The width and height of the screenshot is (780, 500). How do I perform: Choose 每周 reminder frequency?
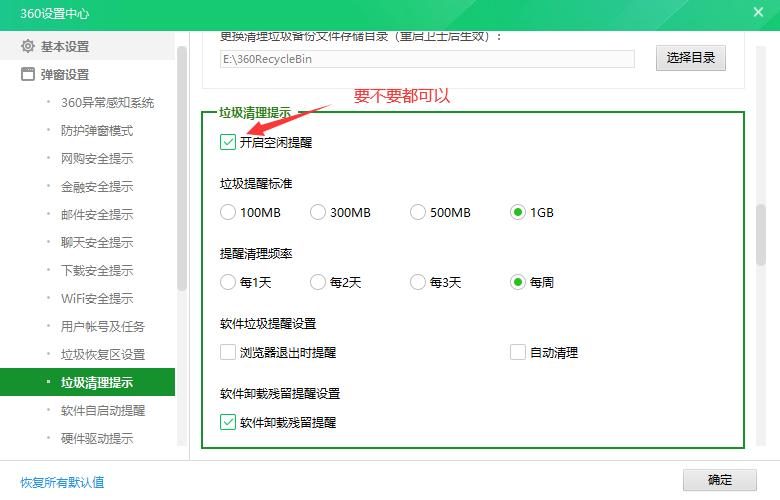click(518, 283)
